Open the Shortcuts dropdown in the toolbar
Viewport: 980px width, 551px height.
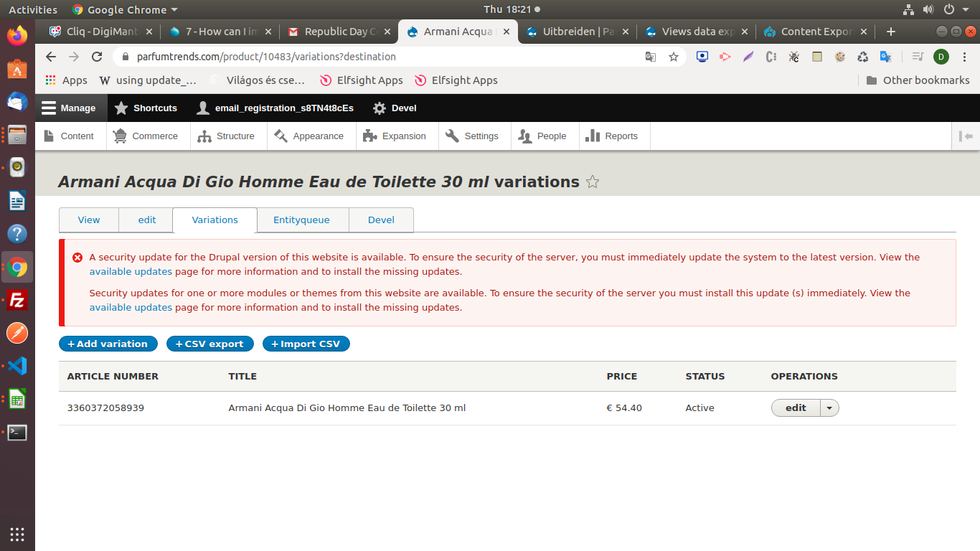146,108
